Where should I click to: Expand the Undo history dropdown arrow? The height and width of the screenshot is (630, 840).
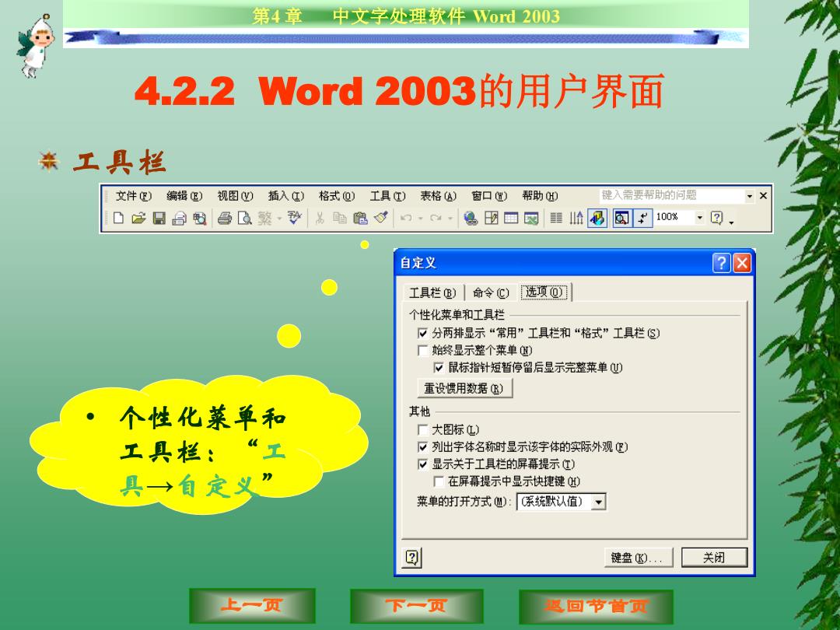tap(421, 219)
